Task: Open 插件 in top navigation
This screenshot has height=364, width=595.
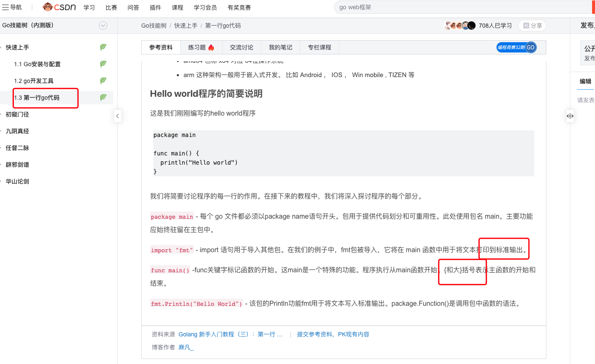Action: point(155,8)
